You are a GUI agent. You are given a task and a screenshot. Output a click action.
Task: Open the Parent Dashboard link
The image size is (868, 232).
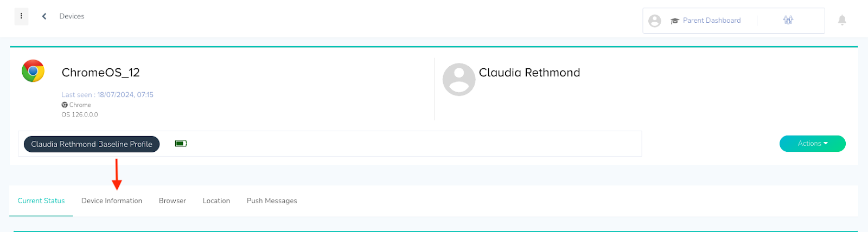pyautogui.click(x=712, y=21)
